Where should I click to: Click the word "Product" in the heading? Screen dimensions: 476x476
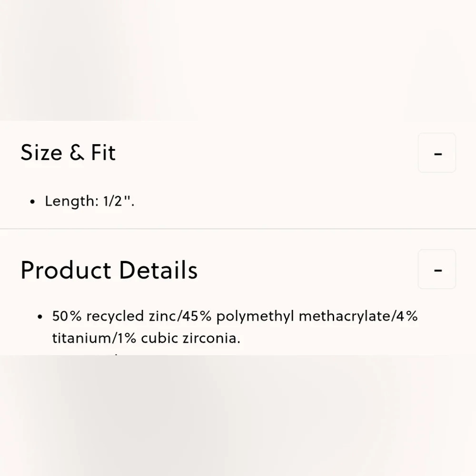pos(66,269)
